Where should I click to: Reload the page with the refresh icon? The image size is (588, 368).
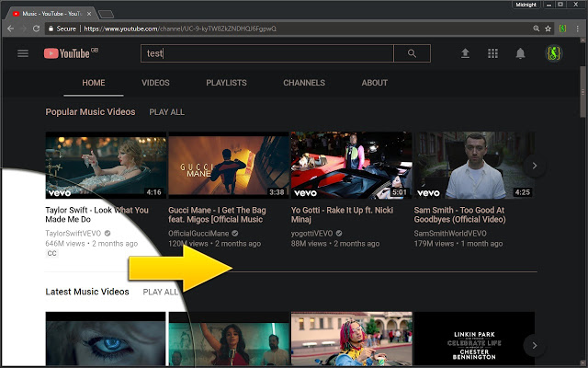pyautogui.click(x=36, y=29)
